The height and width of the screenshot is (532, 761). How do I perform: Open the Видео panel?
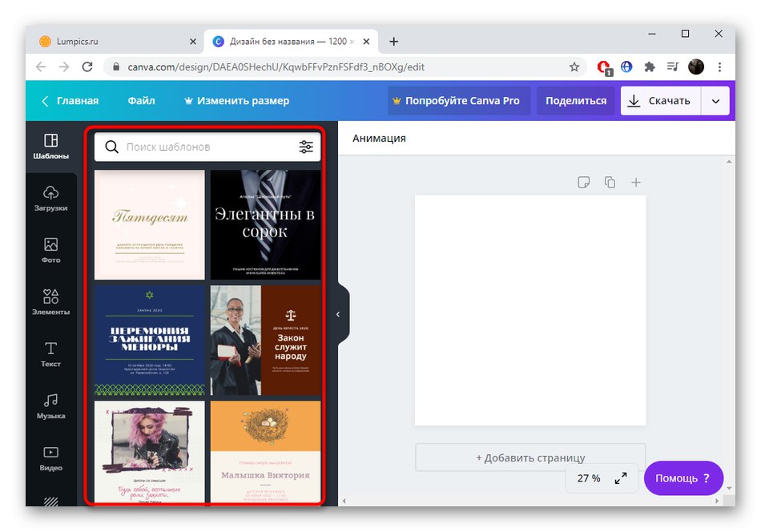pyautogui.click(x=50, y=458)
